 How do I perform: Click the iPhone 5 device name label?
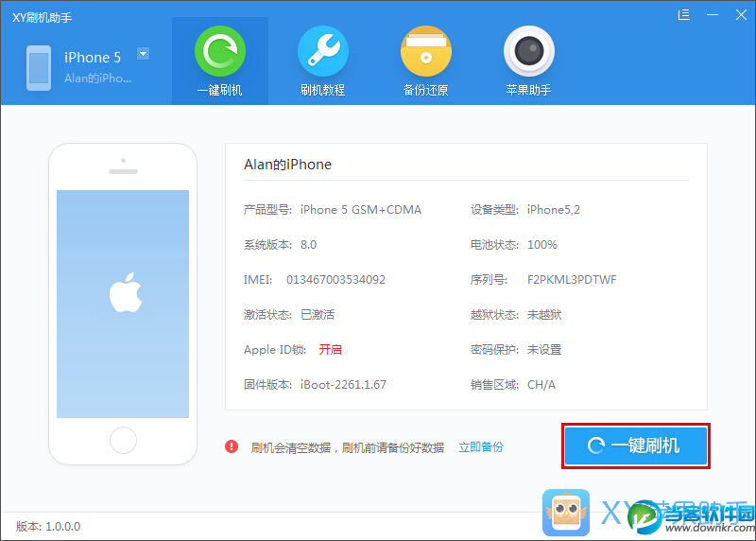tap(93, 58)
